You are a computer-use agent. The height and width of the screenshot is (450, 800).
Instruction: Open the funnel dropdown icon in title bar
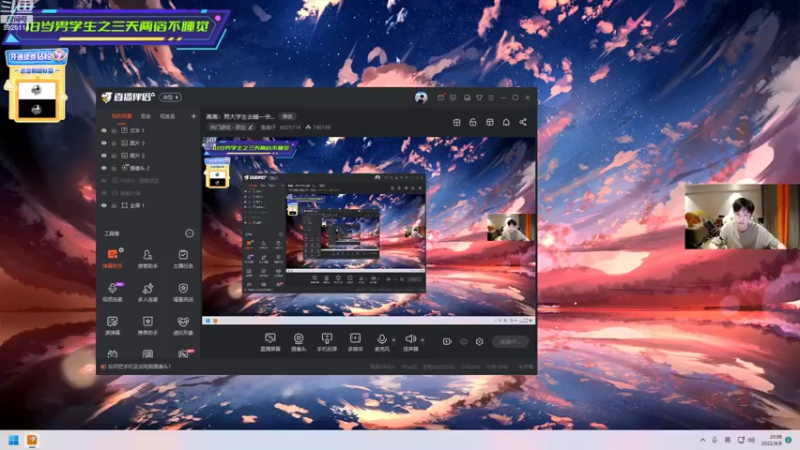[479, 97]
